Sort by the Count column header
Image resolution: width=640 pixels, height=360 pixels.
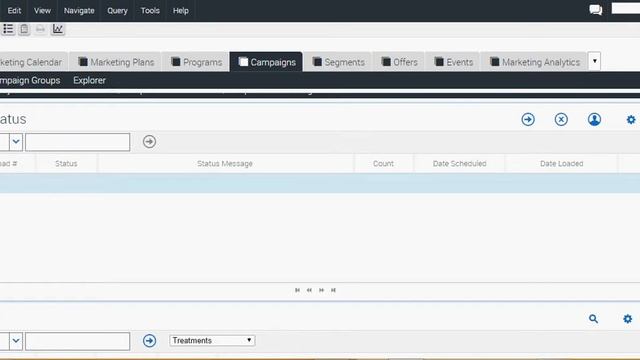tap(383, 164)
